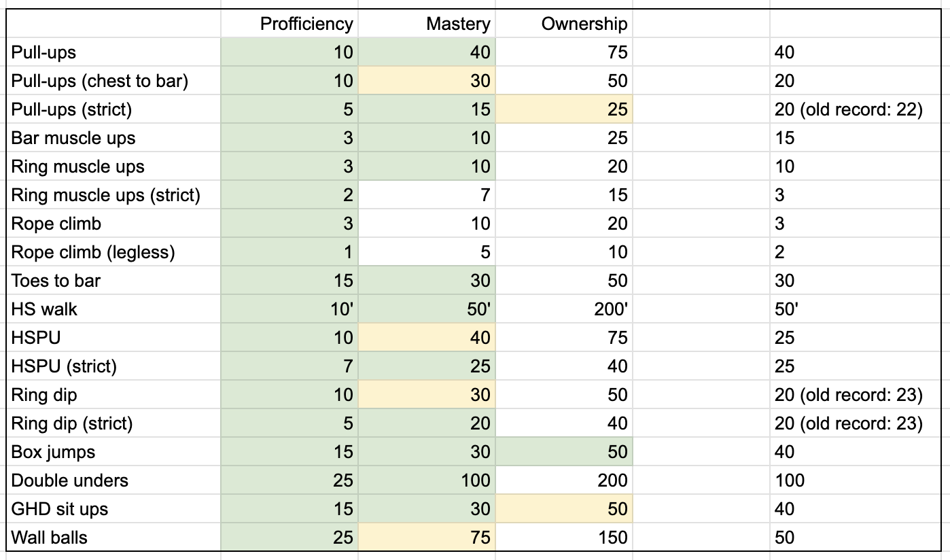This screenshot has width=950, height=560.
Task: Select the Double unders Mastery value 100
Action: pos(475,480)
